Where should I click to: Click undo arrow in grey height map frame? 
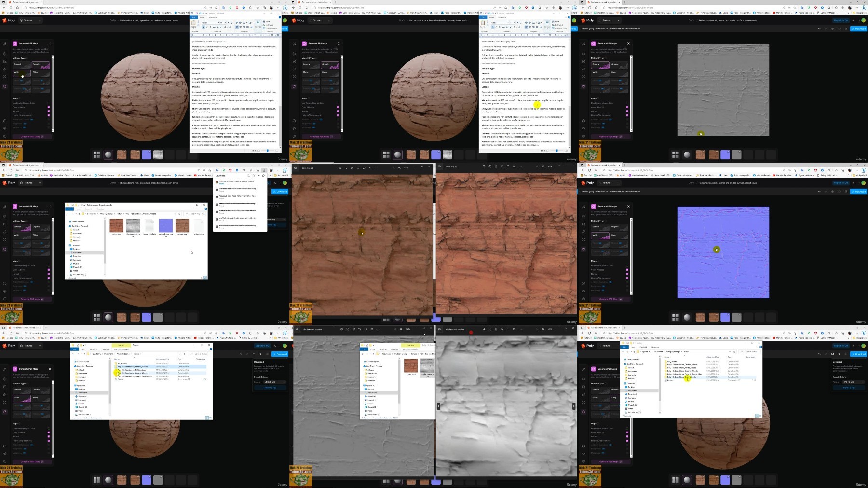[x=819, y=28]
